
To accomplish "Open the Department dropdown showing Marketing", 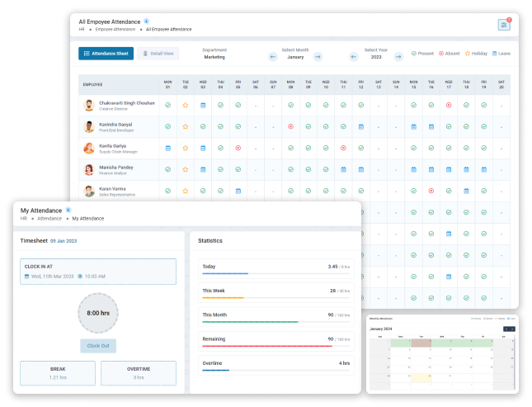I will click(x=214, y=58).
